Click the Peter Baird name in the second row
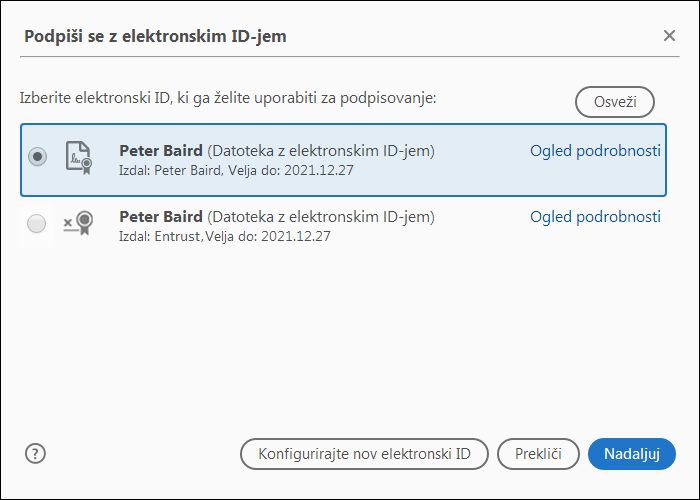Viewport: 700px width, 500px height. 161,217
